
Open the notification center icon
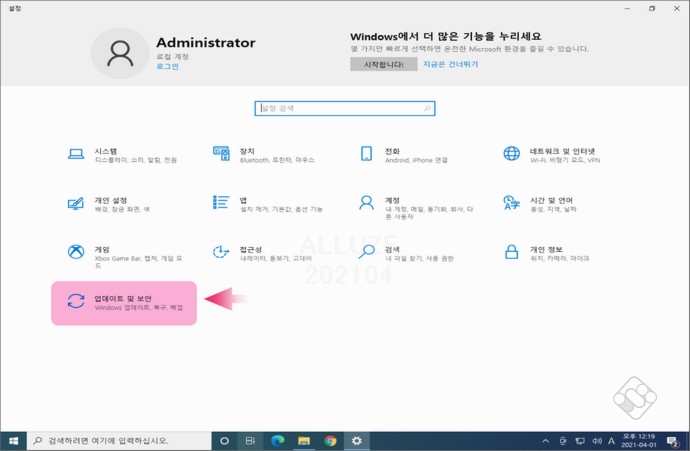(x=672, y=441)
